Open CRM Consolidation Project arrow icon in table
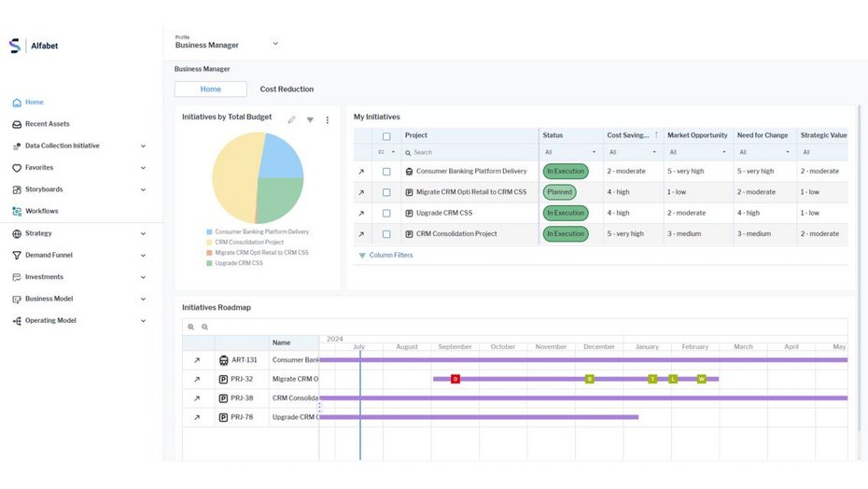 (x=361, y=234)
